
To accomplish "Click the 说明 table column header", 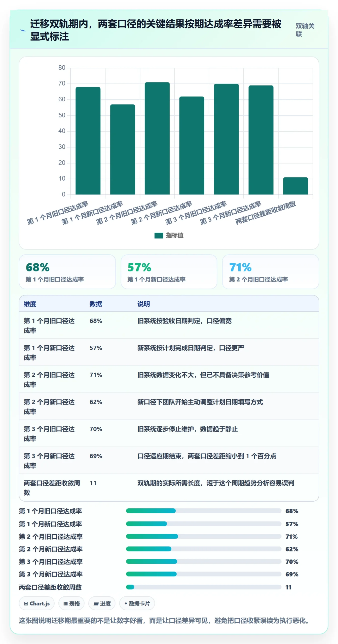I will 144,304.
